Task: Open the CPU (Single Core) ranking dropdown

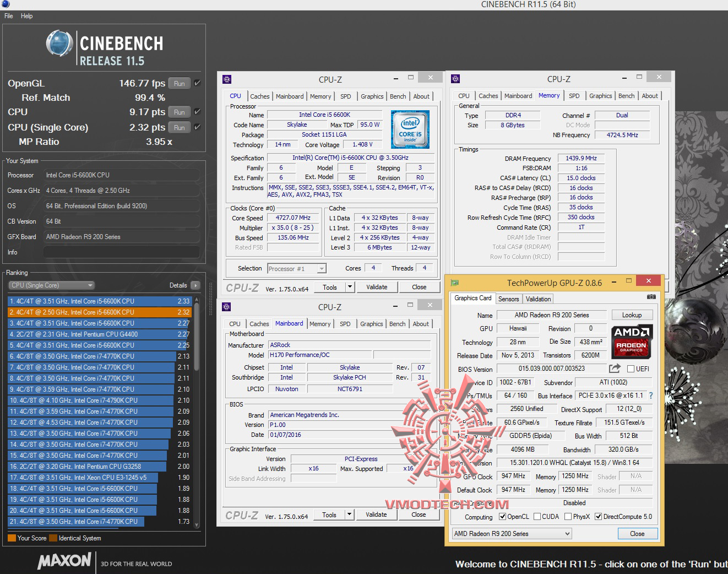Action: click(51, 285)
